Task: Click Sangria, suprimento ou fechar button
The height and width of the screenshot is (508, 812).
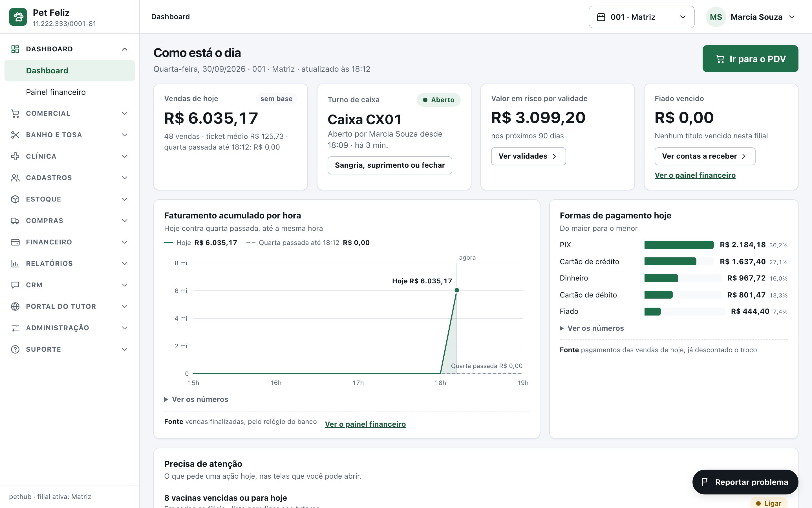Action: (x=390, y=165)
